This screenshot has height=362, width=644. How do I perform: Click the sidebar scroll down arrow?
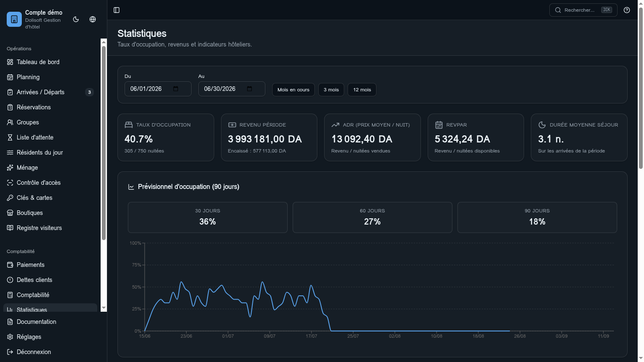coord(104,308)
